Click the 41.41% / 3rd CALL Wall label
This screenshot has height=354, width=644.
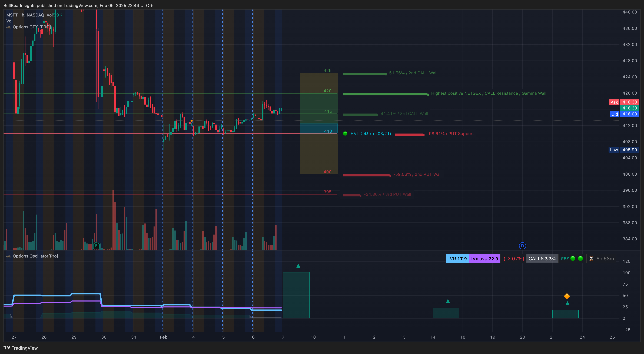[404, 113]
